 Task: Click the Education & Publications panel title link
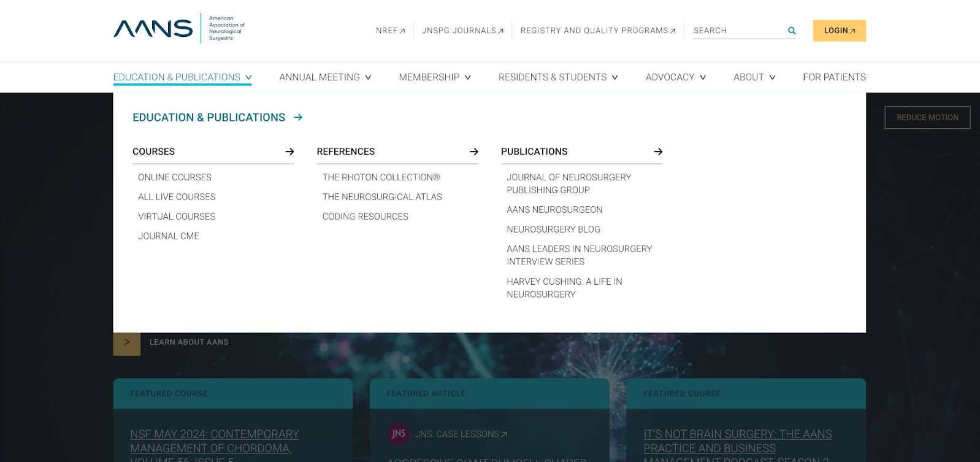coord(209,117)
